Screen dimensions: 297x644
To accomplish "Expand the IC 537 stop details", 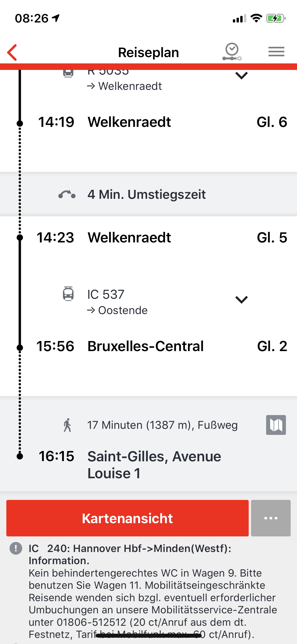I will tap(241, 300).
